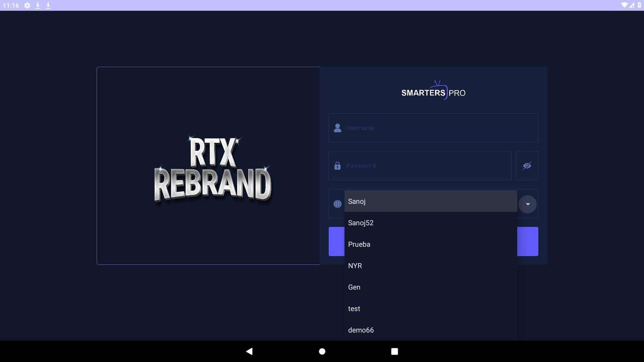This screenshot has height=362, width=644.
Task: Open the settings gear in the status bar
Action: click(27, 6)
